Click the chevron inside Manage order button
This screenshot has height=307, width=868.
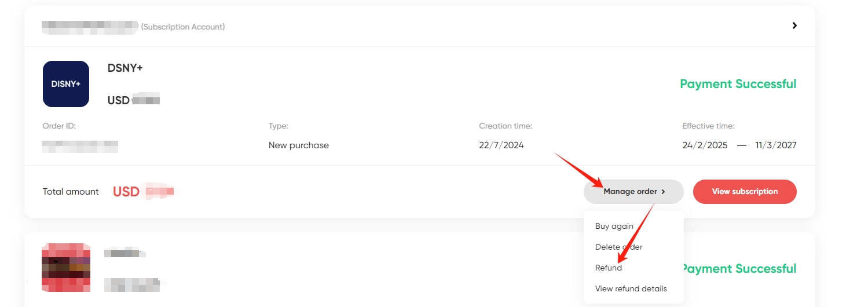pyautogui.click(x=664, y=192)
